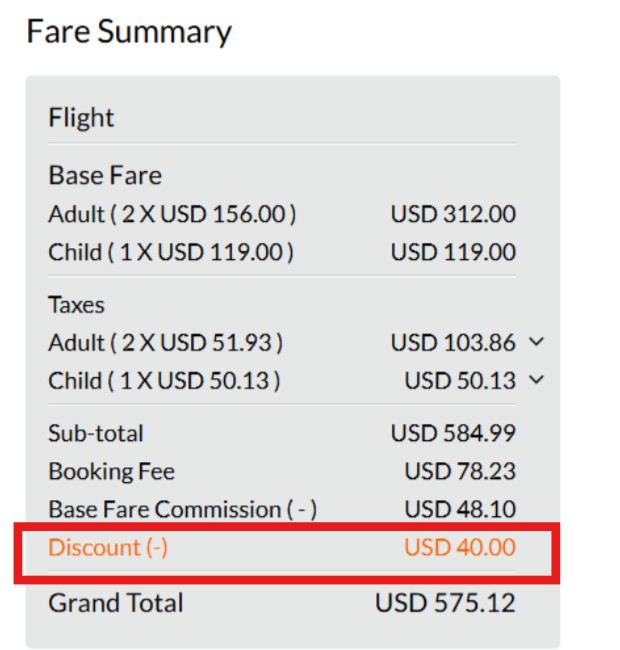Select the USD 312.00 adult base fare amount
The height and width of the screenshot is (650, 620).
[x=453, y=214]
